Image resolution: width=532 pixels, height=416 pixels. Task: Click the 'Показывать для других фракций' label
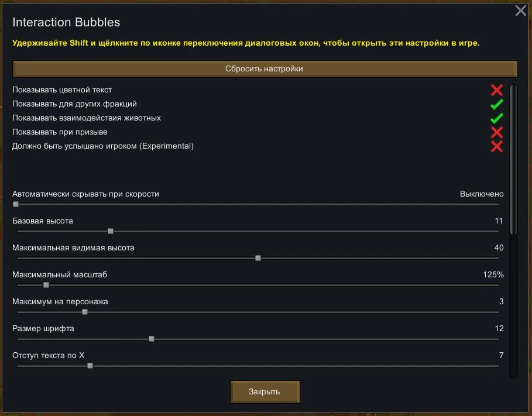tap(74, 104)
